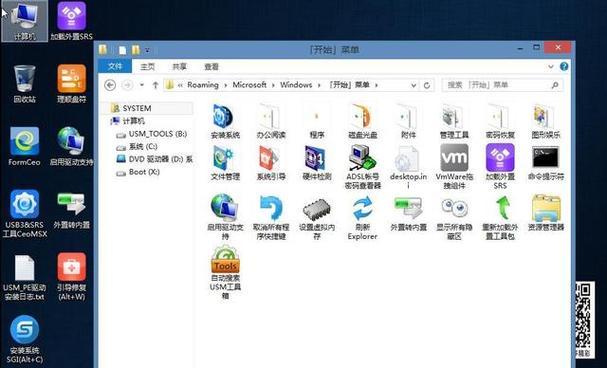This screenshot has height=368, width=607.
Task: Click Windows in the address path
Action: pos(296,85)
